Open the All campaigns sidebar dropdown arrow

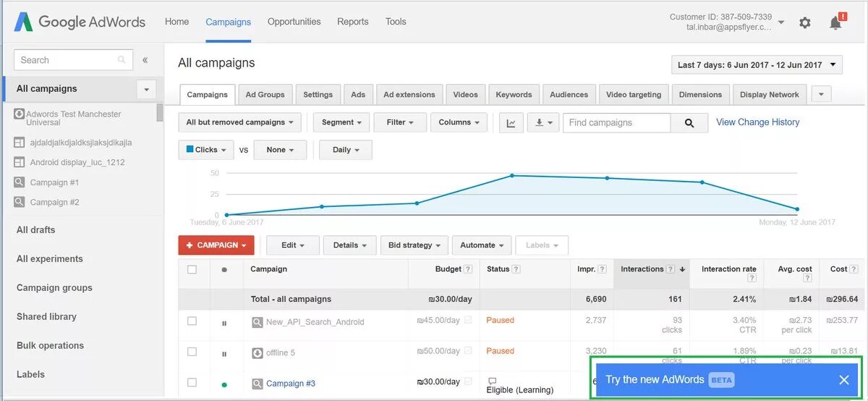tap(146, 90)
